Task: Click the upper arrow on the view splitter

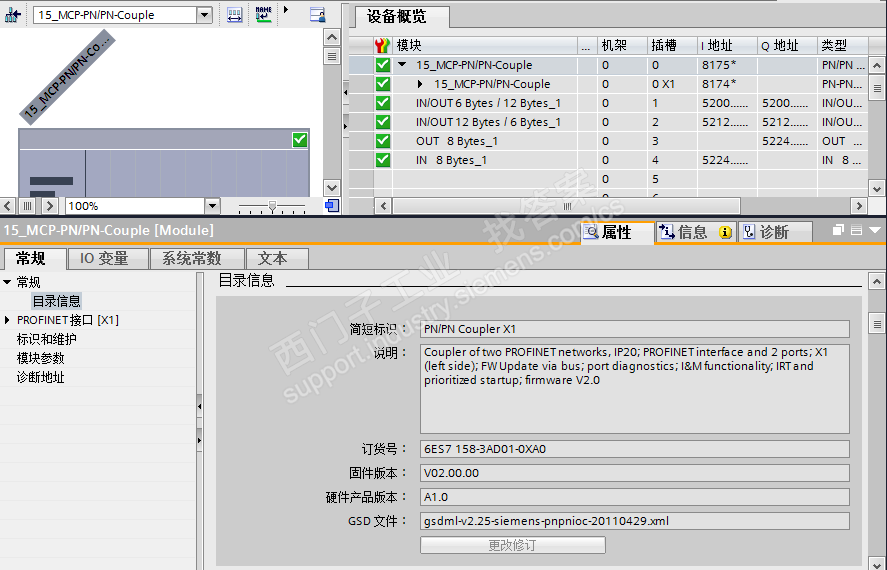Action: pos(345,91)
